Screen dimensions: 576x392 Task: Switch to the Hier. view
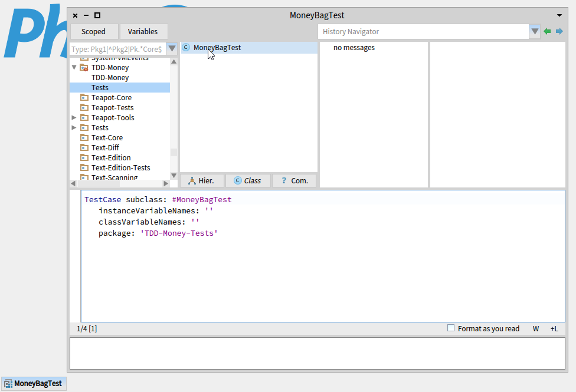point(202,180)
